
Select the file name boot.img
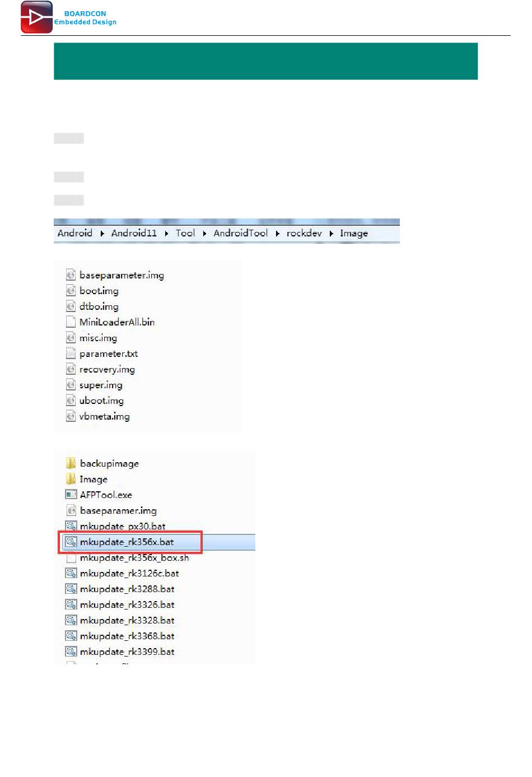[x=99, y=291]
